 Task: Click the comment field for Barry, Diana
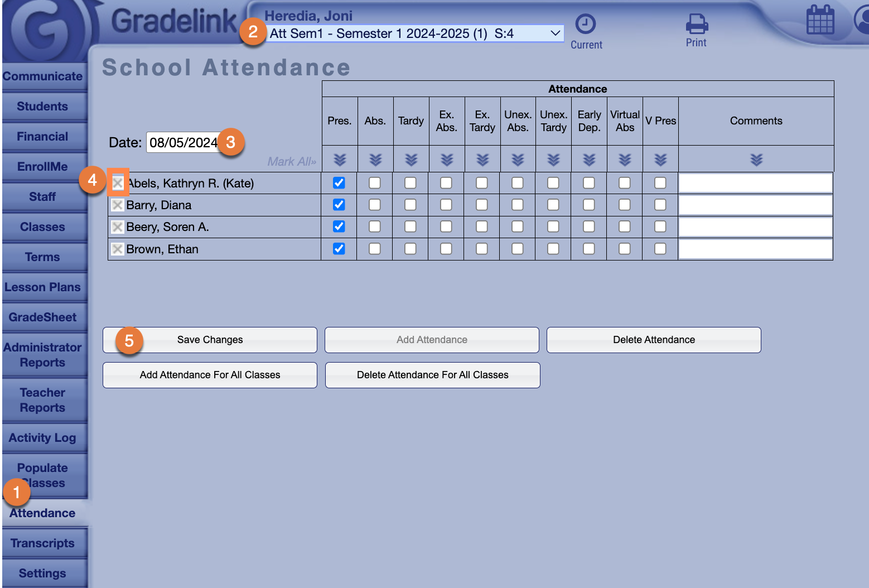756,205
